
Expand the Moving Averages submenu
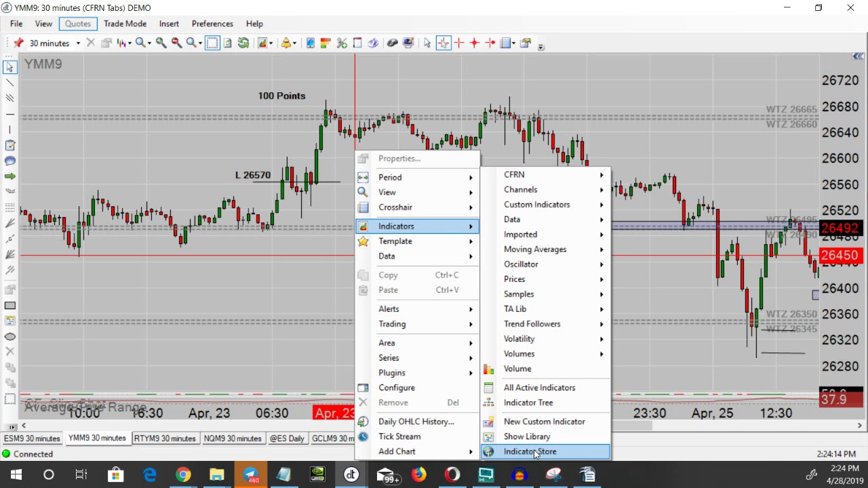pos(545,249)
